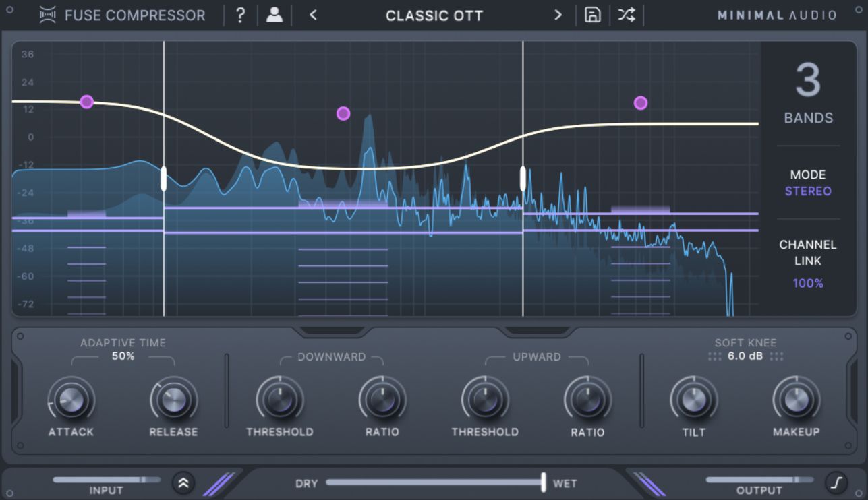Click the SOFT KNEE 6.0 dB value
The width and height of the screenshot is (868, 500).
click(x=745, y=356)
